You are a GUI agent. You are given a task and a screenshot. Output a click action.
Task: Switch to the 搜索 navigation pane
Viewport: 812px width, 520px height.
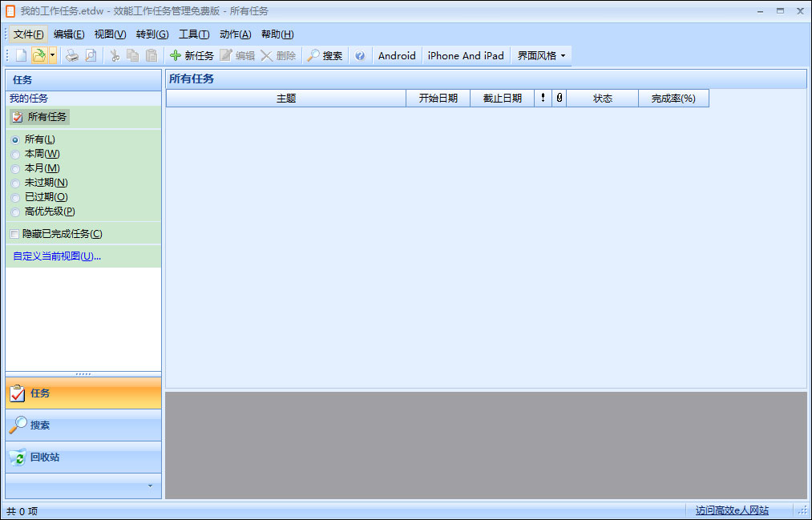83,425
